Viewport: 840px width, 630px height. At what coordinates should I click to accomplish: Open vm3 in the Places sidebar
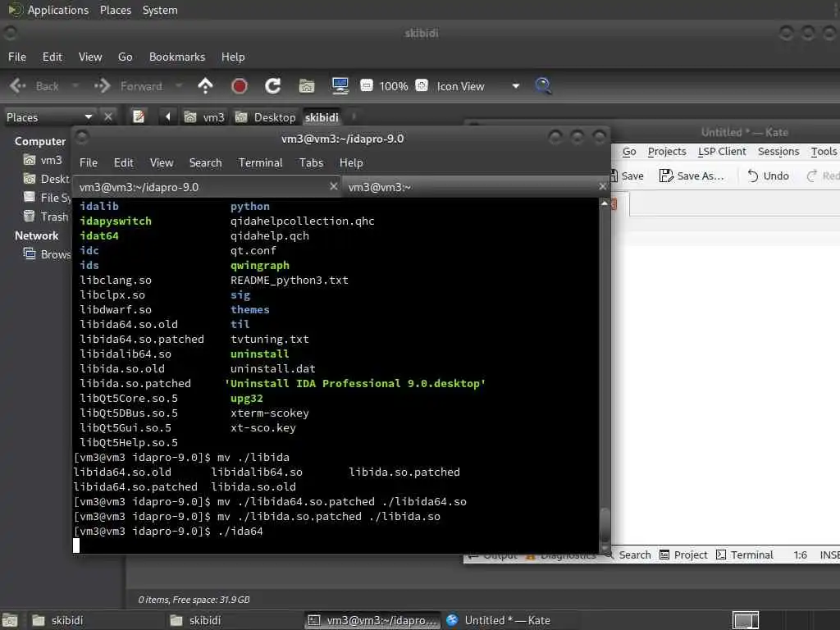click(43, 160)
